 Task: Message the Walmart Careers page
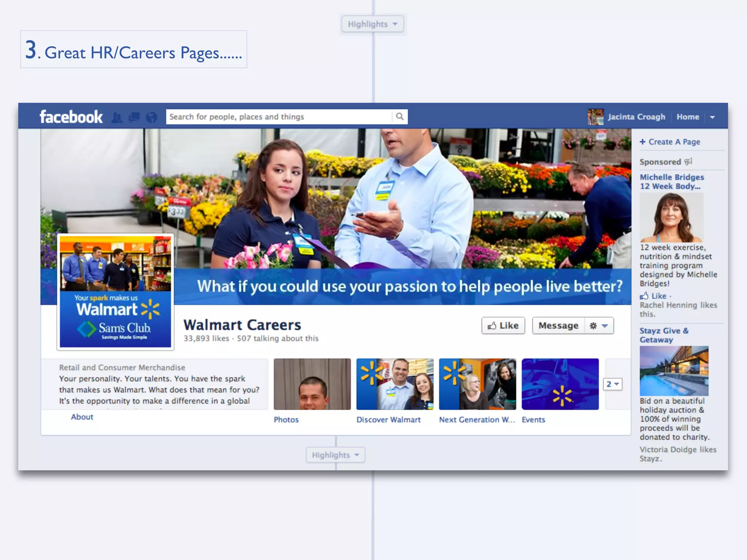[x=558, y=326]
